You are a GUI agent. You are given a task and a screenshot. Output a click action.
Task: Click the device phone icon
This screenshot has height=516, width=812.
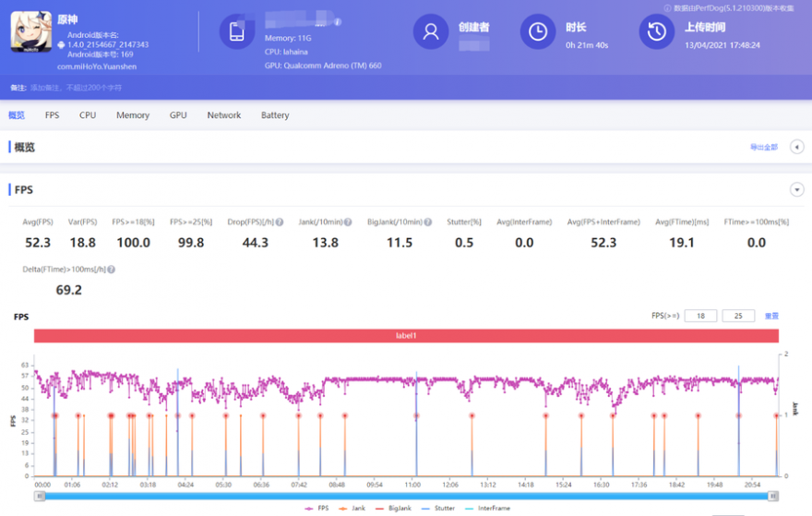coord(237,32)
